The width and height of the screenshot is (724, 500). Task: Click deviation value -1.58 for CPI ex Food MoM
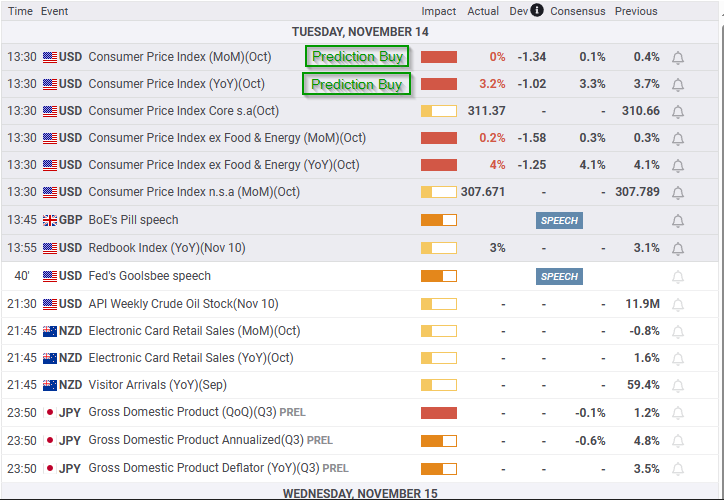click(532, 138)
